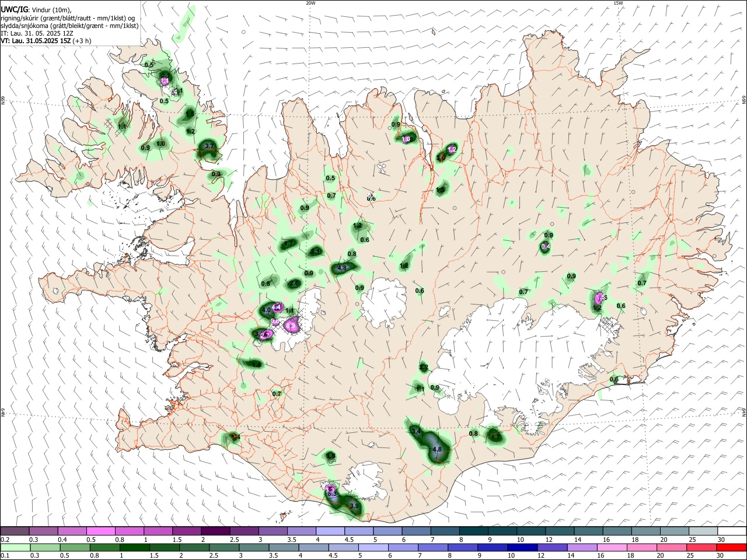Click the 1.5 precipitation value in the Westfjords
The image size is (747, 560).
pyautogui.click(x=190, y=114)
